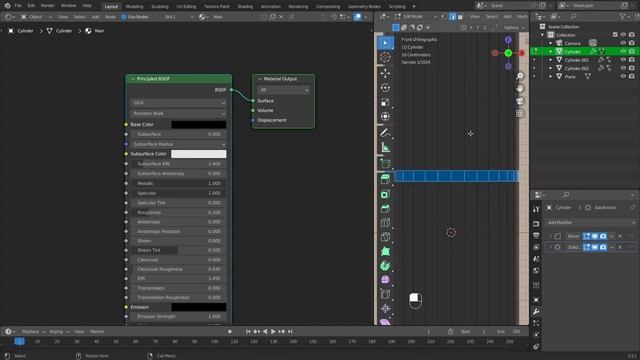Remove the Bevel modifier with X
This screenshot has height=360, width=640.
click(x=620, y=236)
